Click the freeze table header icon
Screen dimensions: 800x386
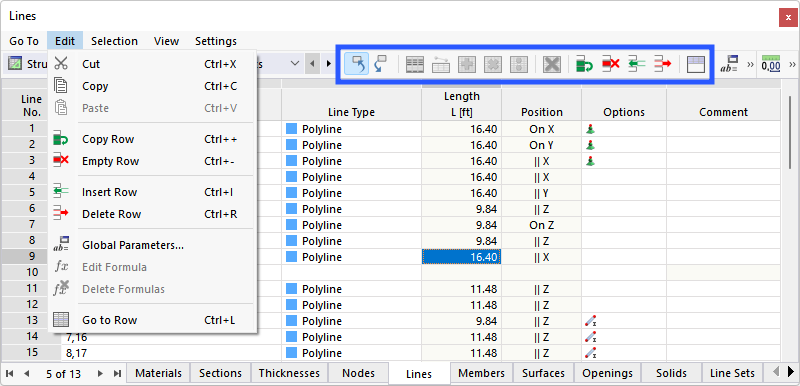(x=695, y=64)
